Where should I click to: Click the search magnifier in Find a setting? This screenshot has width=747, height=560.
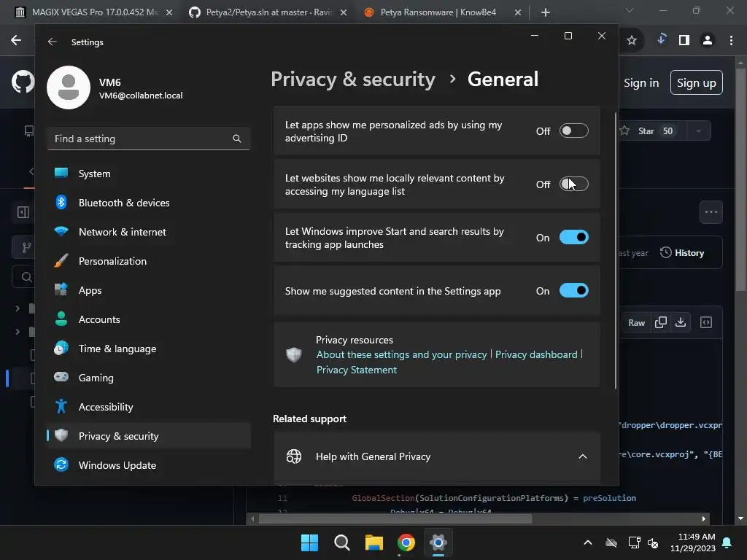[x=237, y=139]
